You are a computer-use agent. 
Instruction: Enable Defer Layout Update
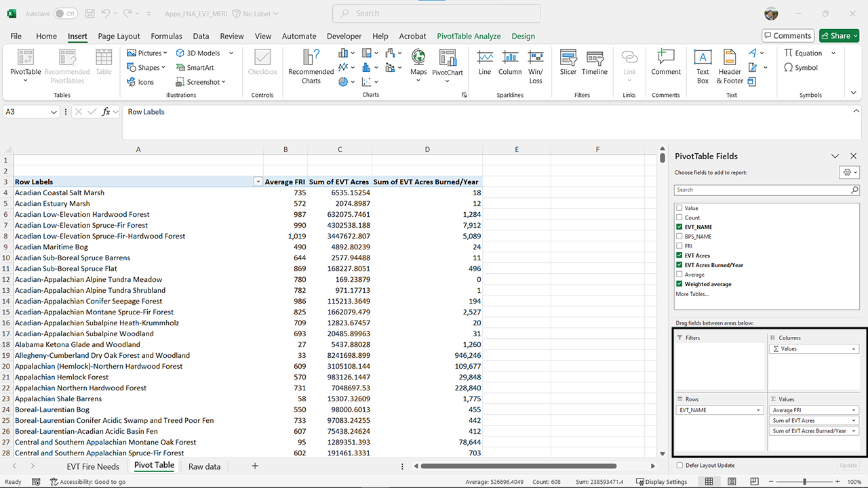[x=679, y=466]
